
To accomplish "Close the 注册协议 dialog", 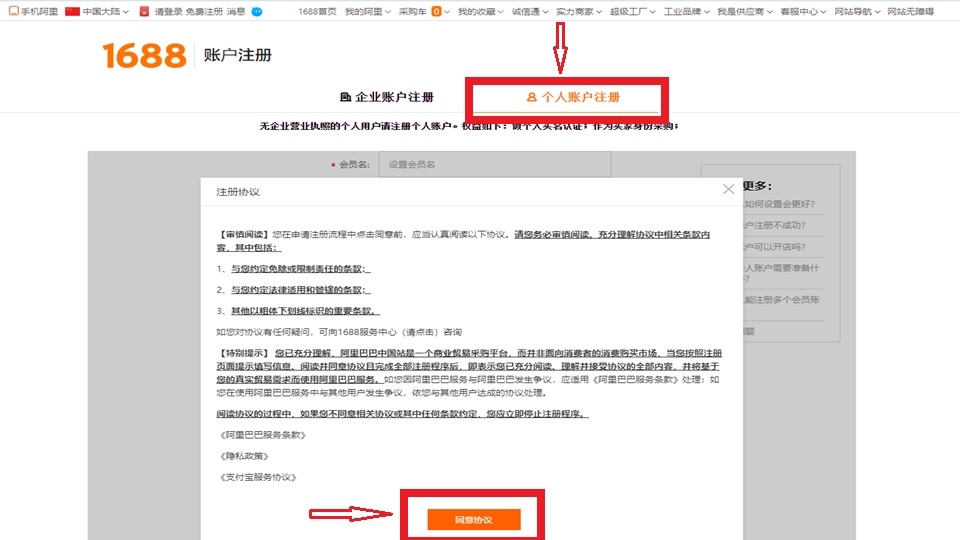I will (x=728, y=189).
